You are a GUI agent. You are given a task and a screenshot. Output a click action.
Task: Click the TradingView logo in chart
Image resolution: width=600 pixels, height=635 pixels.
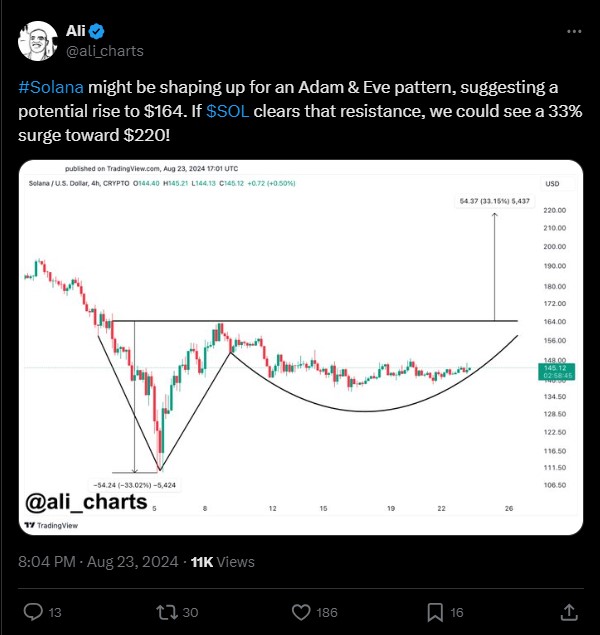51,525
